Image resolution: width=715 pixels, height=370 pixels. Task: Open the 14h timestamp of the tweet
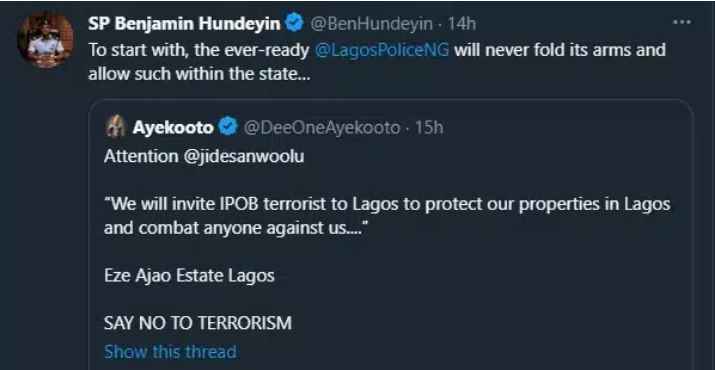click(x=461, y=23)
